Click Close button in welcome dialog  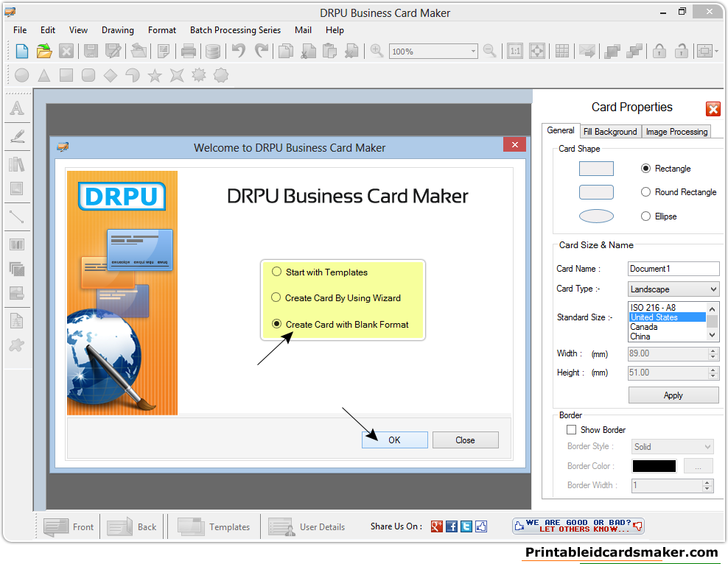[x=465, y=440]
